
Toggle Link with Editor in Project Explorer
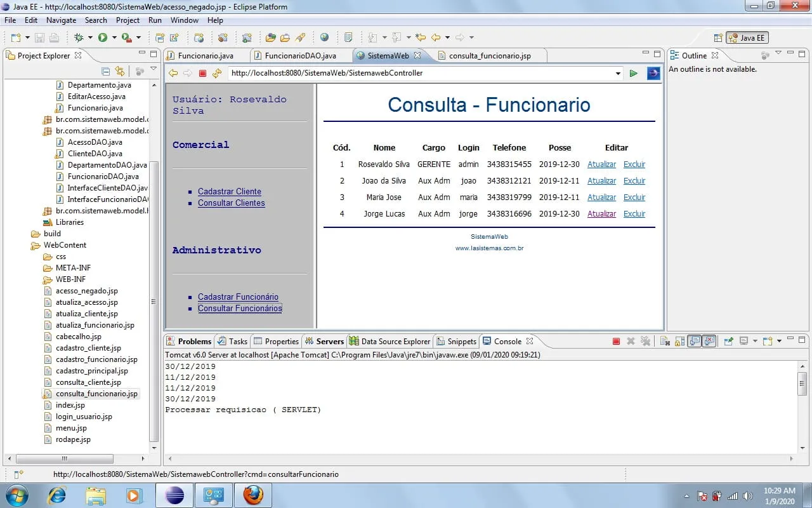point(120,71)
